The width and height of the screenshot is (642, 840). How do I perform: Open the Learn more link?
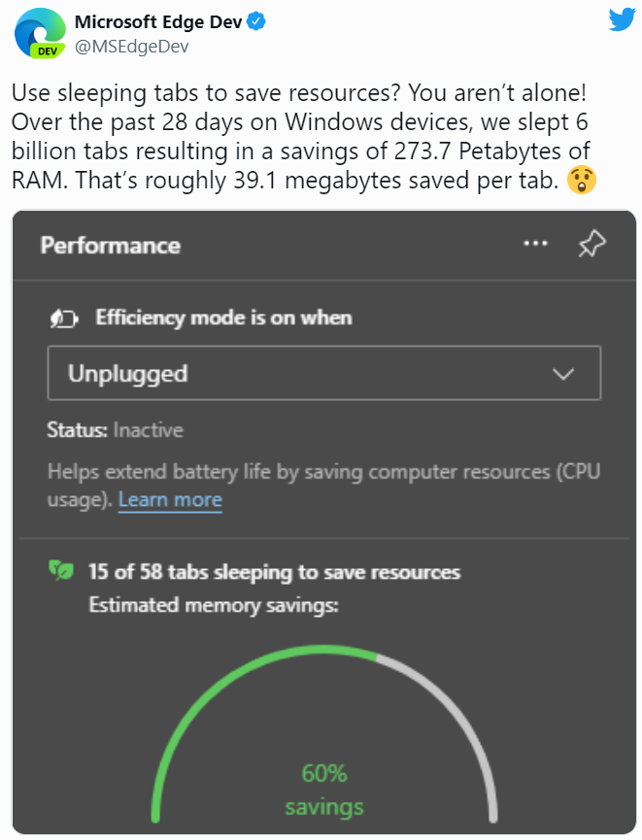pos(170,499)
